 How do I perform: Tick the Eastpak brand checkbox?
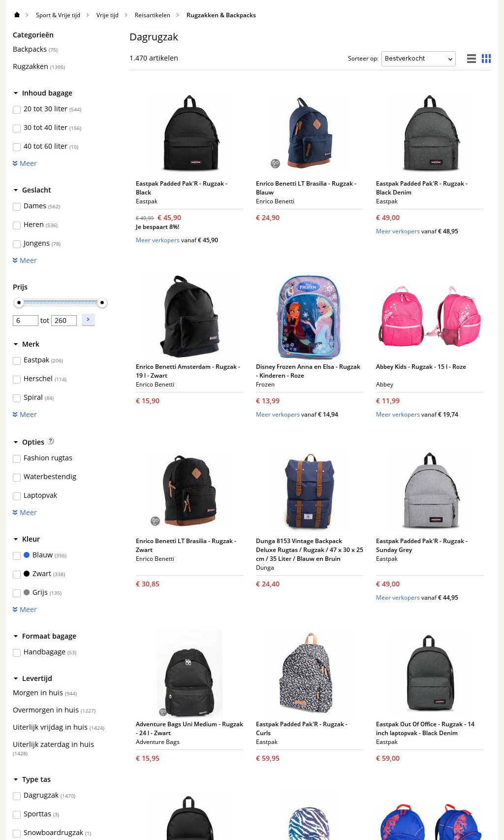click(17, 360)
